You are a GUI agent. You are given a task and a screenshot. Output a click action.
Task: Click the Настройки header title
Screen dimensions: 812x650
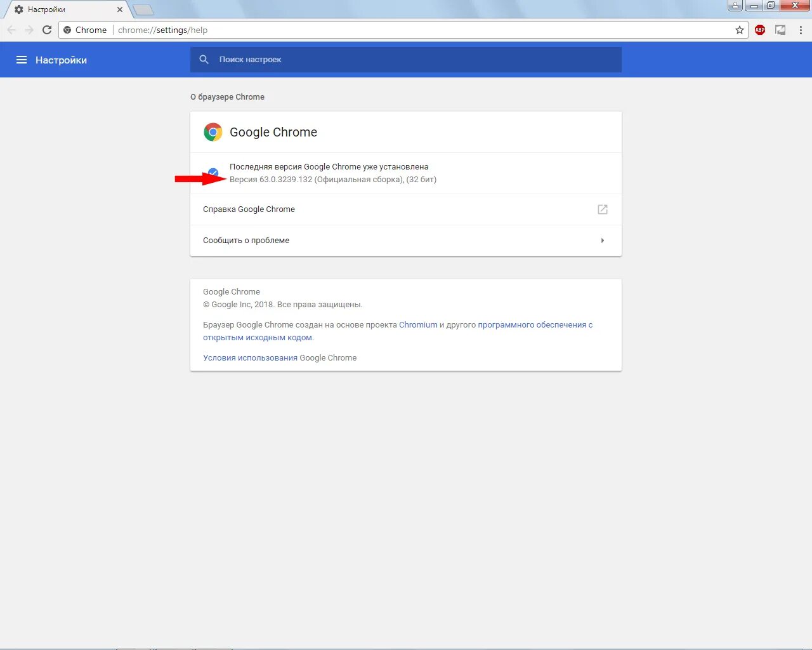pyautogui.click(x=61, y=60)
